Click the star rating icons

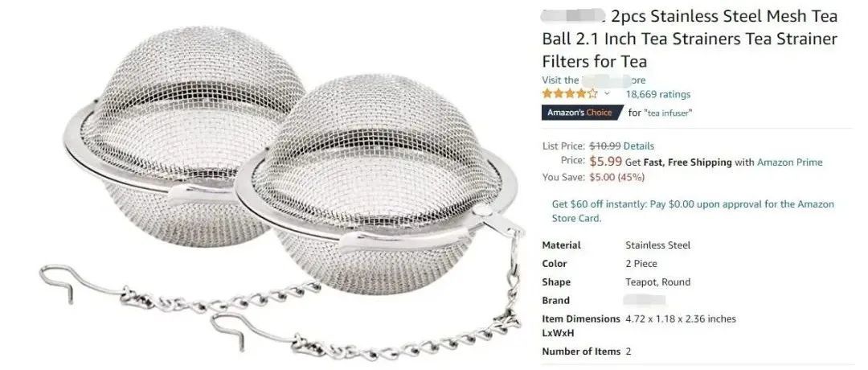tap(570, 94)
